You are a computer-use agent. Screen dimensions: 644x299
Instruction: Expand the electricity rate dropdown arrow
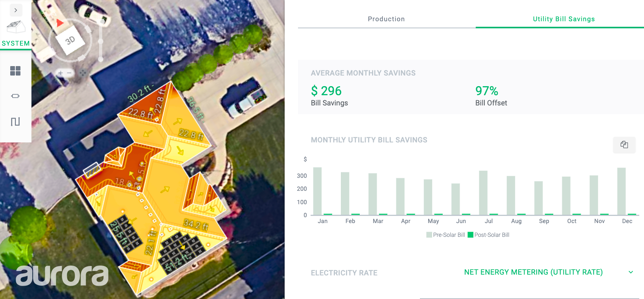click(631, 272)
